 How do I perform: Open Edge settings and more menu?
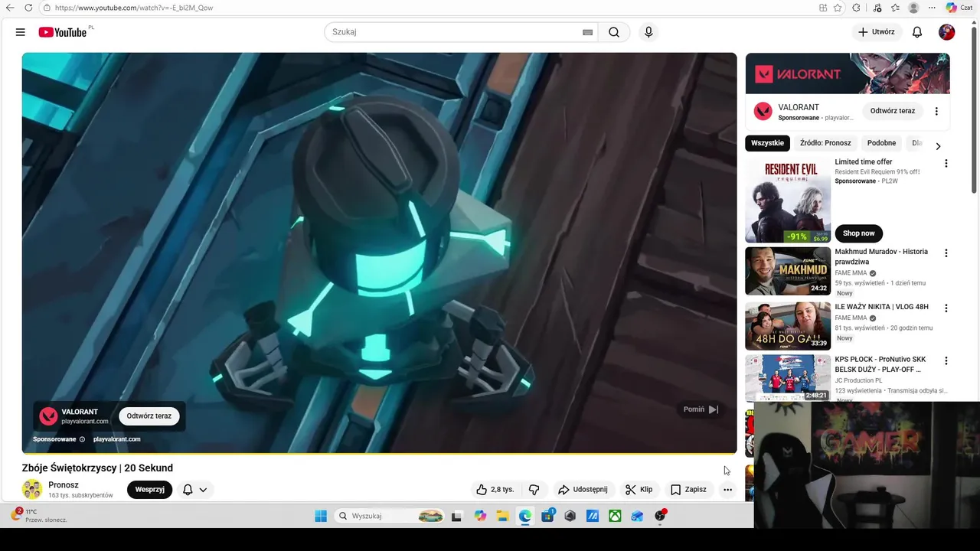pyautogui.click(x=932, y=8)
